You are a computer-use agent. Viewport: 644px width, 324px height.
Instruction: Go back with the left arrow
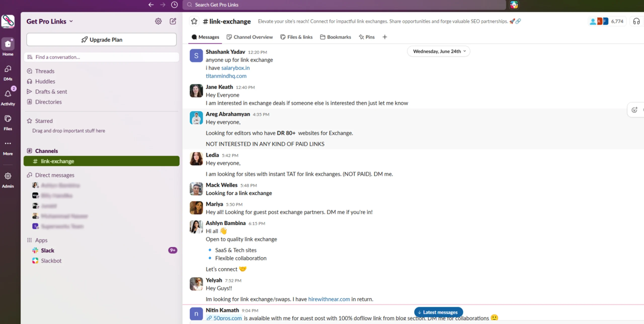151,5
